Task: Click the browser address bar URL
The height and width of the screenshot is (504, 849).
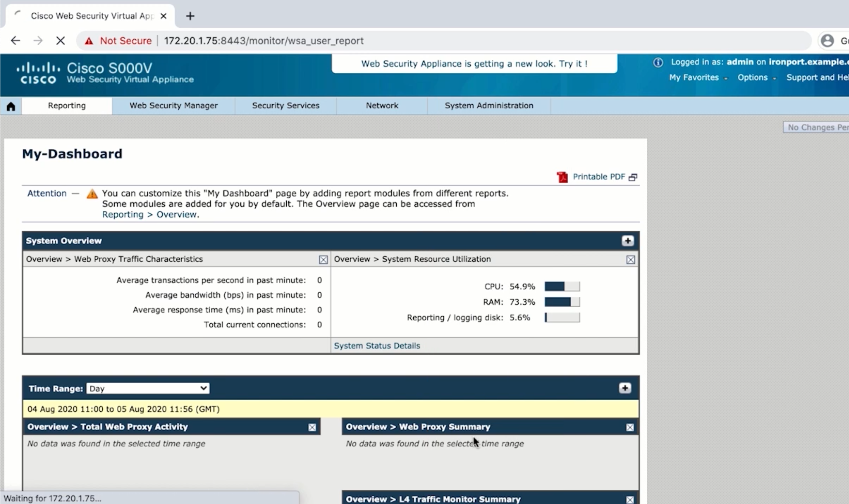Action: tap(264, 41)
